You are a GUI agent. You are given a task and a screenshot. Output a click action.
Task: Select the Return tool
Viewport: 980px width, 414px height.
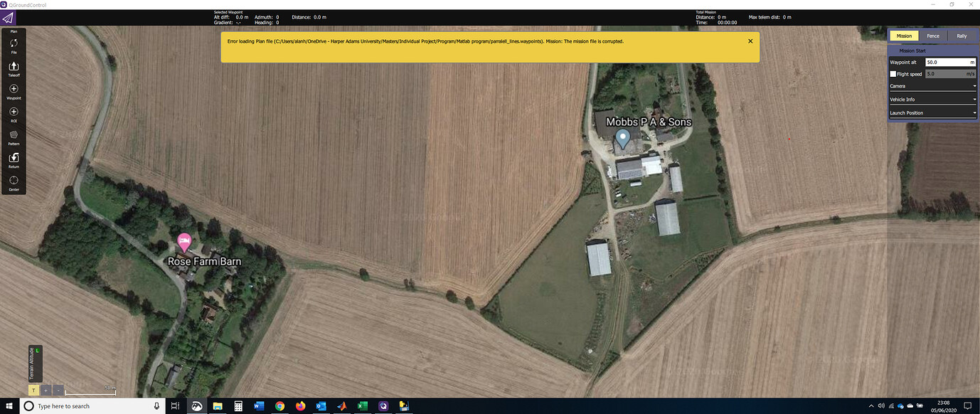[14, 159]
